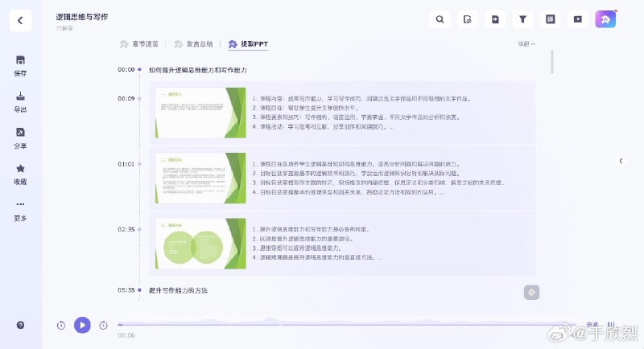Screen dimensions: 644x349
Task: Expand the right side panel chevron
Action: click(621, 161)
